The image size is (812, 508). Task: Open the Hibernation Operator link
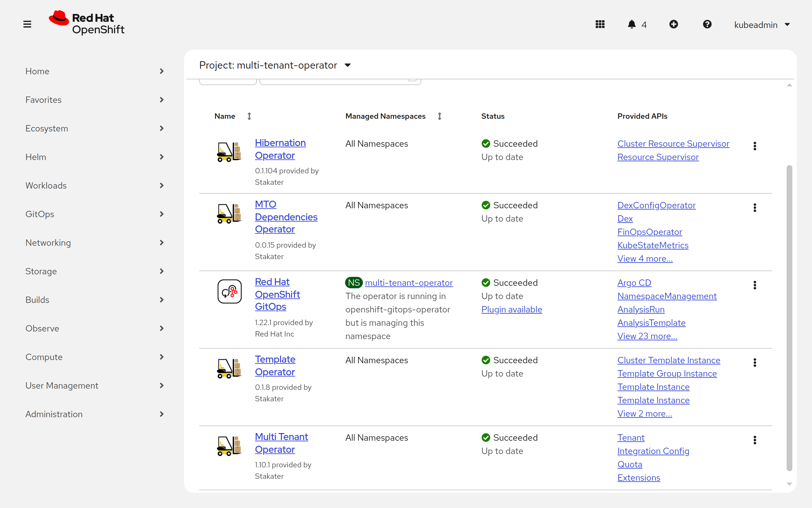280,149
